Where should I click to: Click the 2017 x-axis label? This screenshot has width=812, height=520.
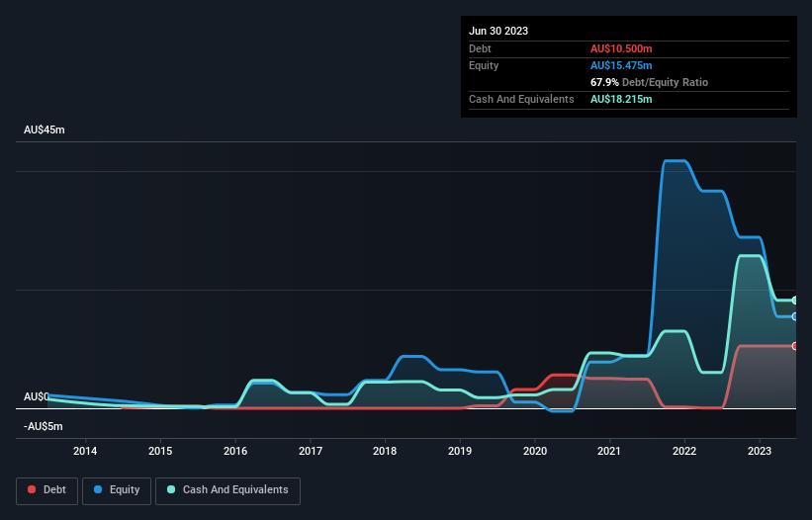(x=311, y=451)
